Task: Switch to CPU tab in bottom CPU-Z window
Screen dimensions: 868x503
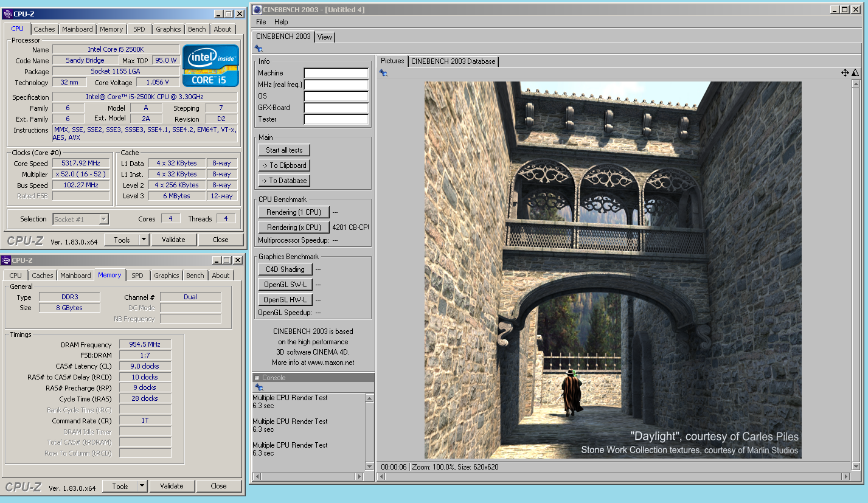Action: point(16,276)
